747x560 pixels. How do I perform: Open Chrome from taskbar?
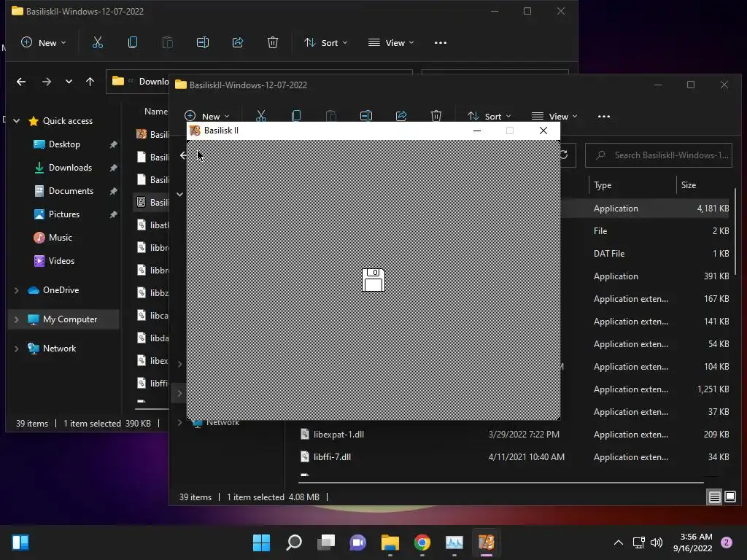pyautogui.click(x=422, y=542)
